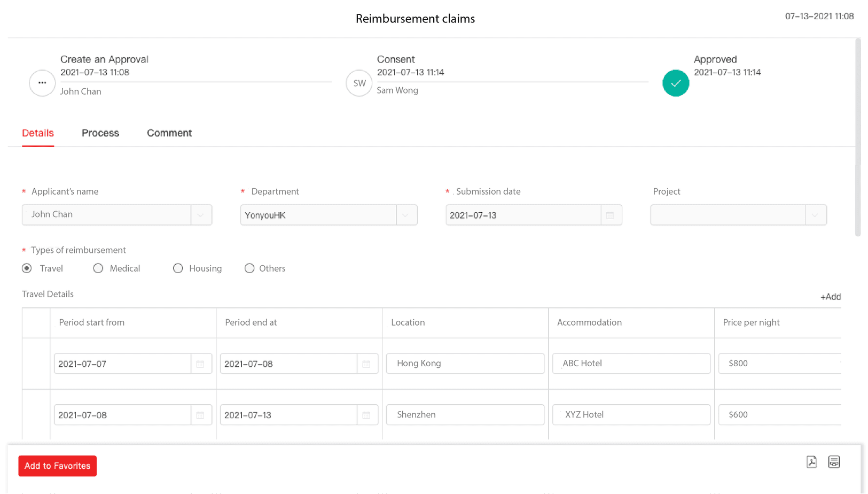
Task: Open the Comment tab
Action: pos(169,133)
